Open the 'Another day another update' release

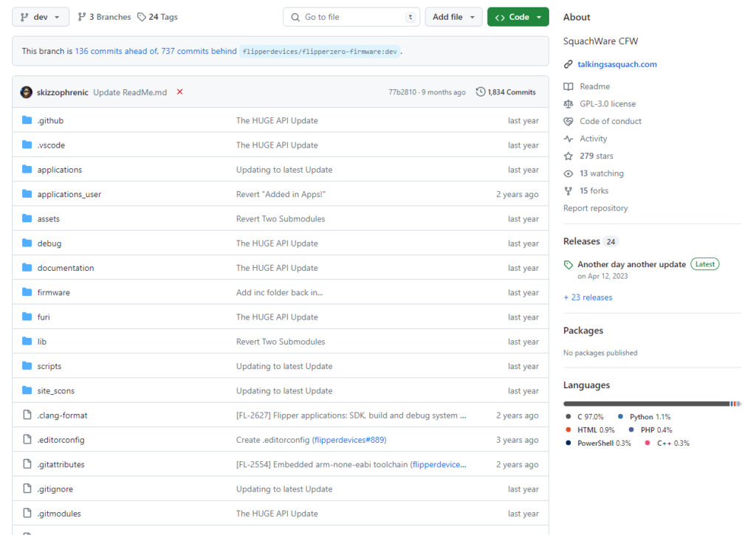tap(632, 264)
